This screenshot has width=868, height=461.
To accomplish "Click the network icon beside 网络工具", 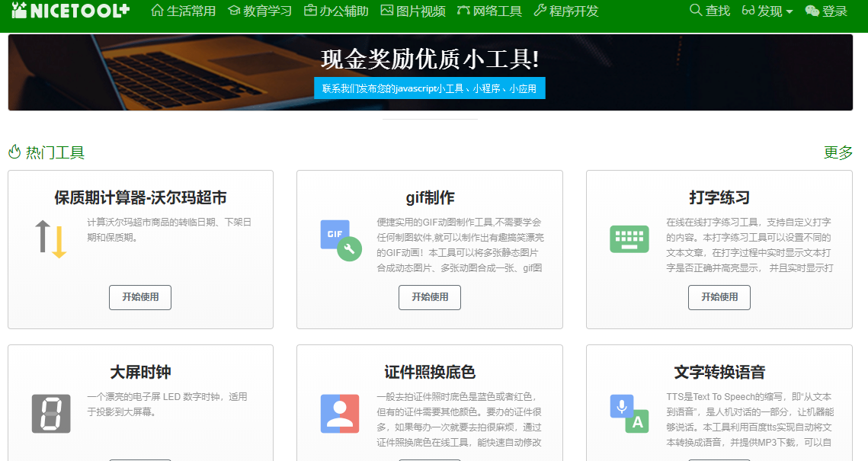I will pos(464,11).
